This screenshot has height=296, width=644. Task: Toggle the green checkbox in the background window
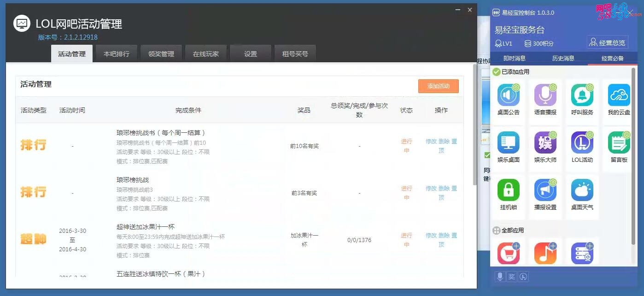coord(487,155)
